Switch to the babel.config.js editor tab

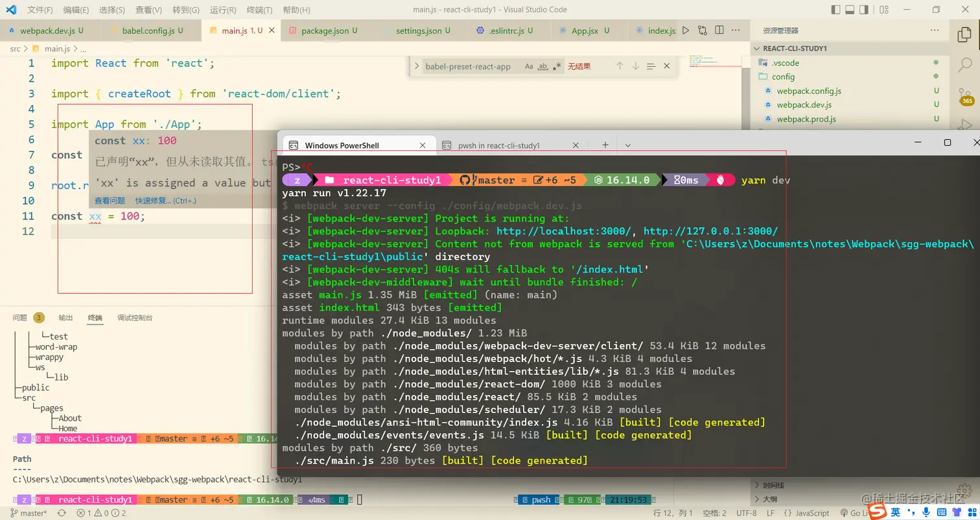point(151,30)
